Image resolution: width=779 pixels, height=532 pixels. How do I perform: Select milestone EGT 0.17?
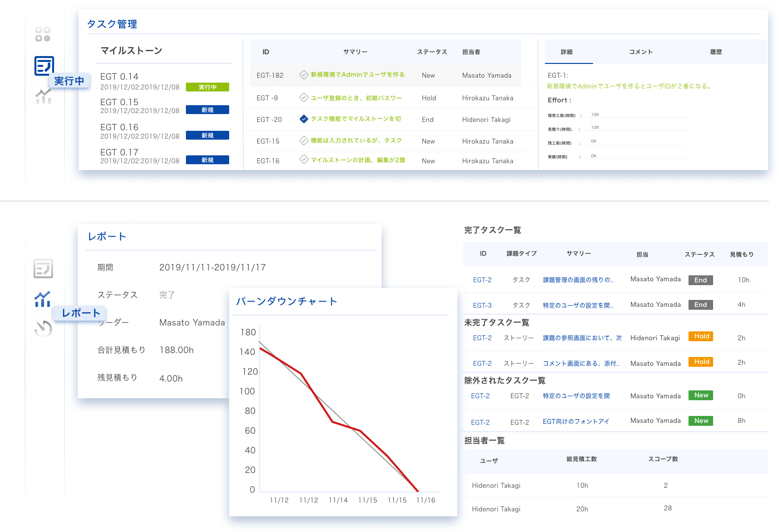pyautogui.click(x=120, y=152)
